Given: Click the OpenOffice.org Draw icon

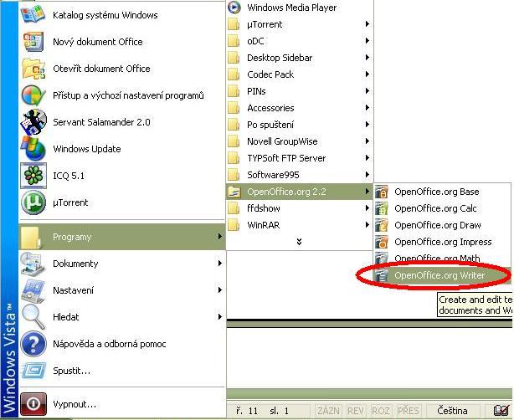Looking at the screenshot, I should click(382, 225).
